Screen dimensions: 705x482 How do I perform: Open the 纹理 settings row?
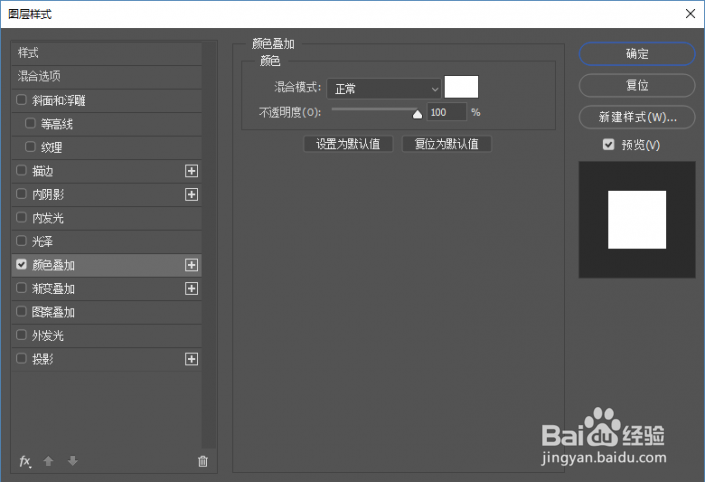107,147
